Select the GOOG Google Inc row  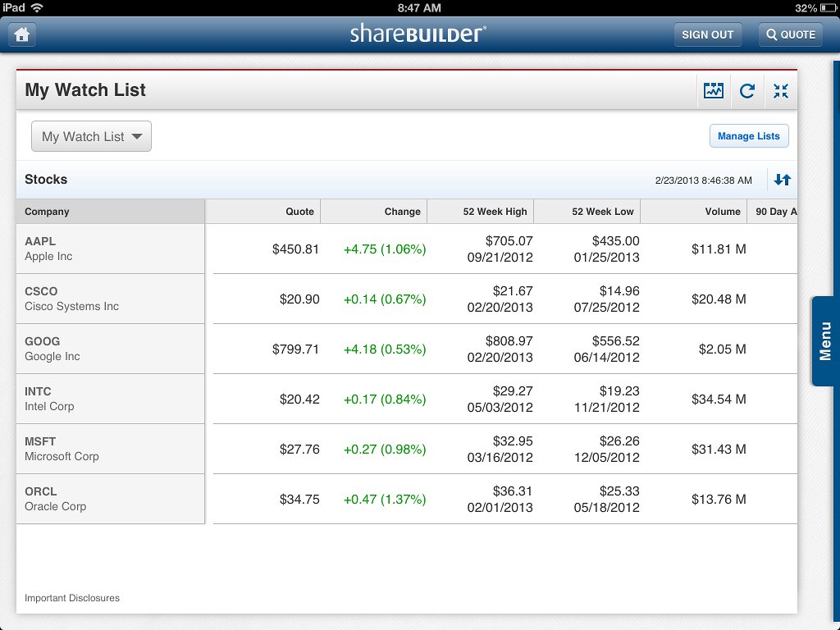[x=110, y=349]
